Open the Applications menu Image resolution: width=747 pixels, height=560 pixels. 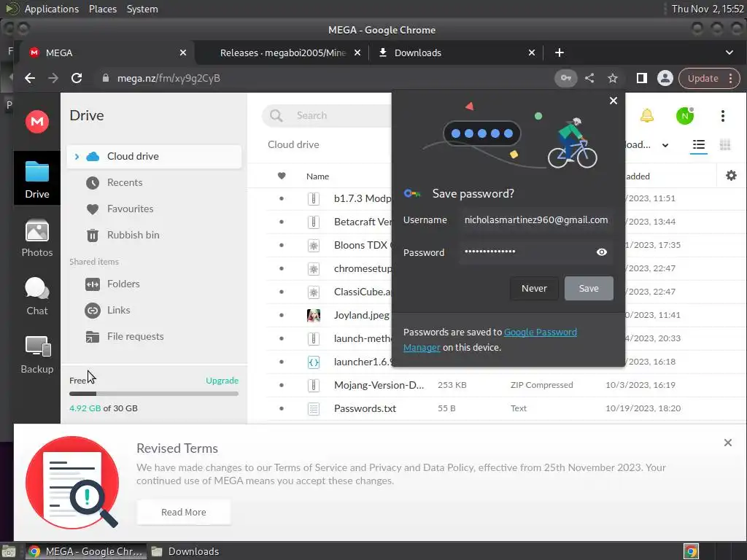[52, 9]
